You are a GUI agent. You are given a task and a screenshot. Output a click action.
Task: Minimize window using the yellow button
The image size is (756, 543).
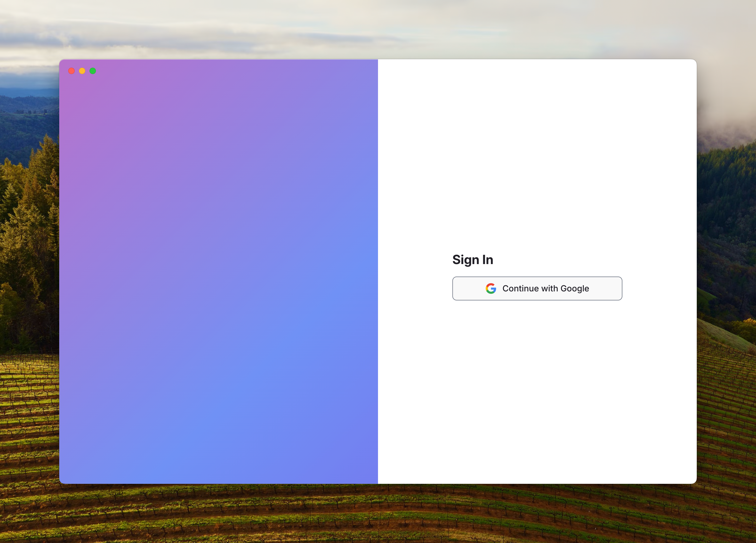(x=82, y=71)
